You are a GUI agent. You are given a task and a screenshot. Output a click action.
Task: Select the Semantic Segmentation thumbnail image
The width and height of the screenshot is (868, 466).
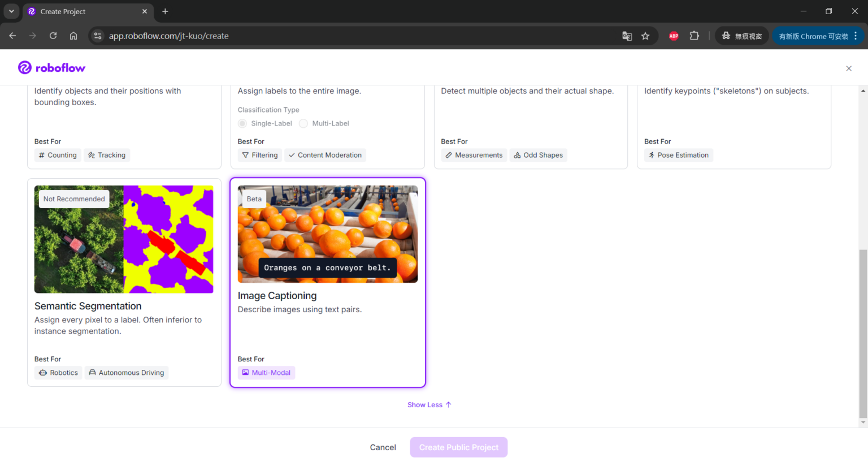pos(124,239)
